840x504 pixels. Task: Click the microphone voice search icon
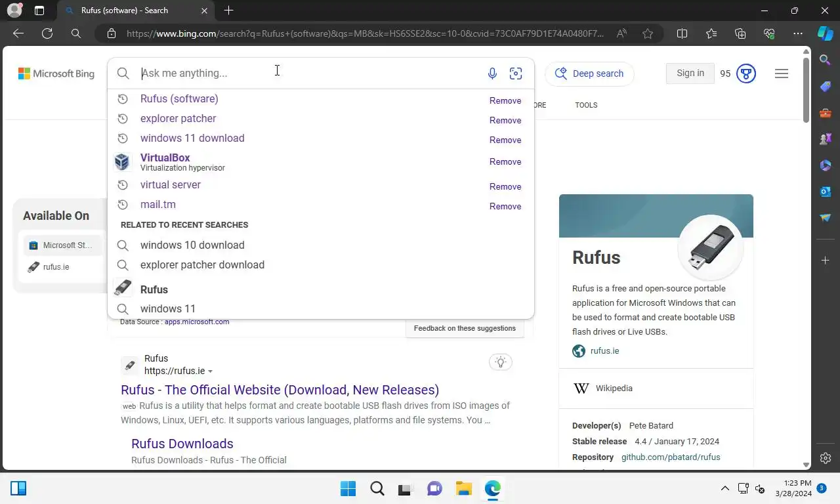tap(492, 73)
